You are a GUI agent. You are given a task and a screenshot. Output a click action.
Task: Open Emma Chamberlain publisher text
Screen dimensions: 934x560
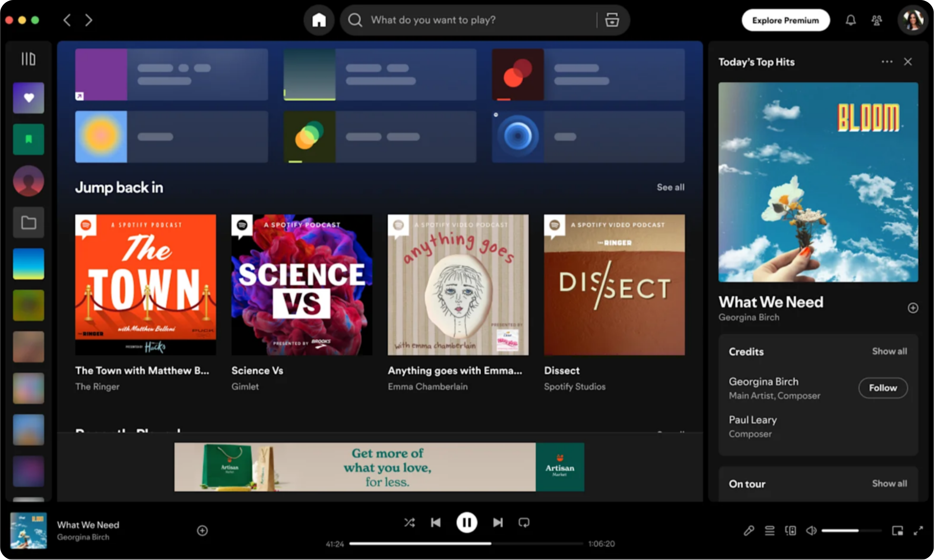[428, 387]
